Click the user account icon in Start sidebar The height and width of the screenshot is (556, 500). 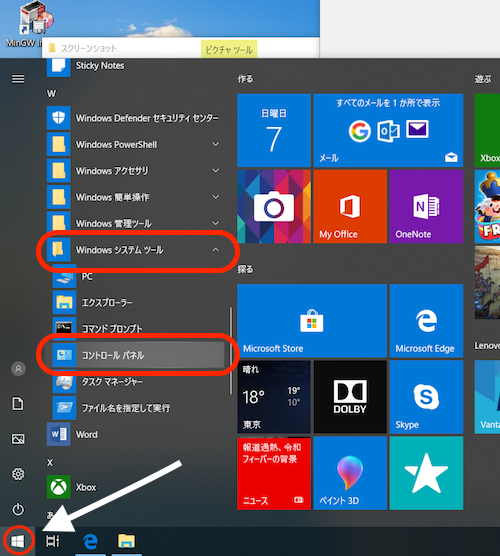[18, 369]
